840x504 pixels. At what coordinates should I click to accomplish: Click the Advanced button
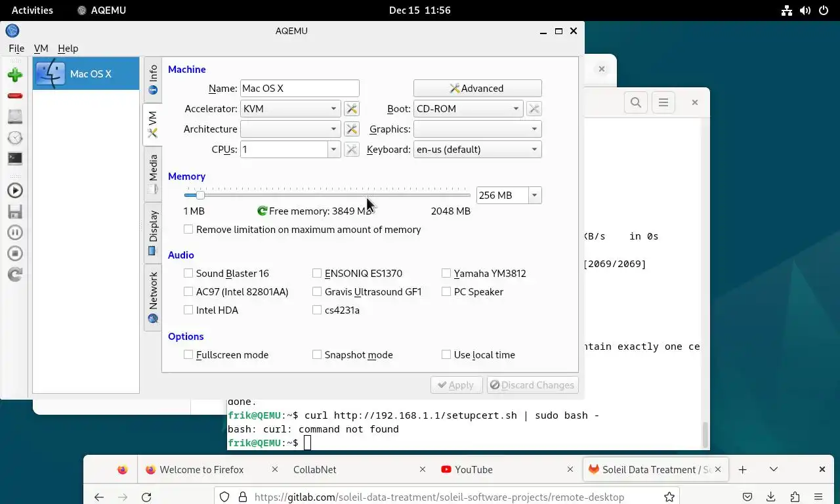(477, 89)
